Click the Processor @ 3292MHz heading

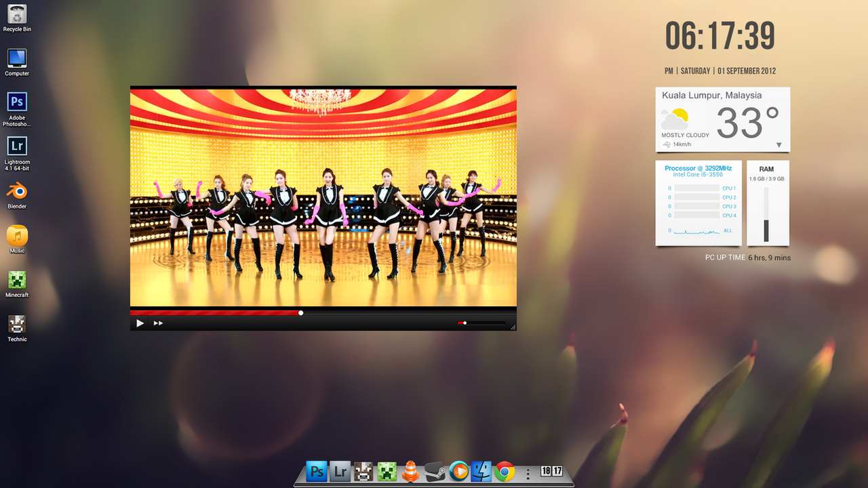point(698,168)
